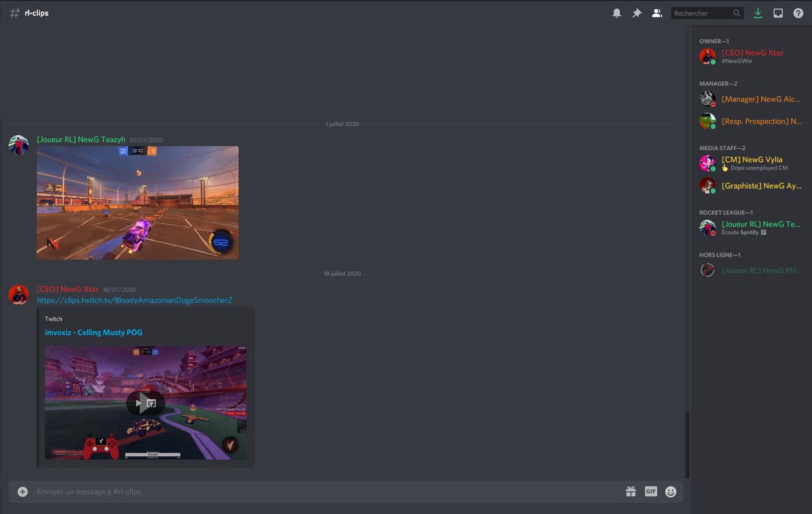This screenshot has height=514, width=812.
Task: Click the chat vertical scrollbar thumb
Action: (x=687, y=444)
